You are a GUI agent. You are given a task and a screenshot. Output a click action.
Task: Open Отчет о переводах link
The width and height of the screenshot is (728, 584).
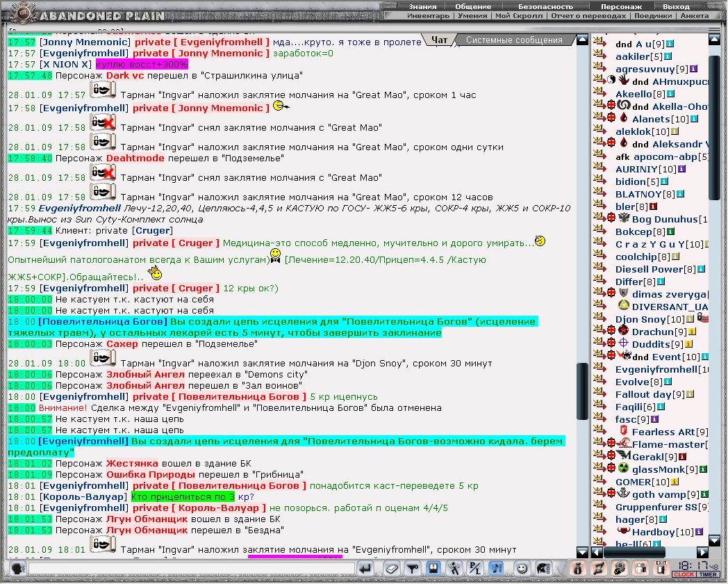point(588,16)
